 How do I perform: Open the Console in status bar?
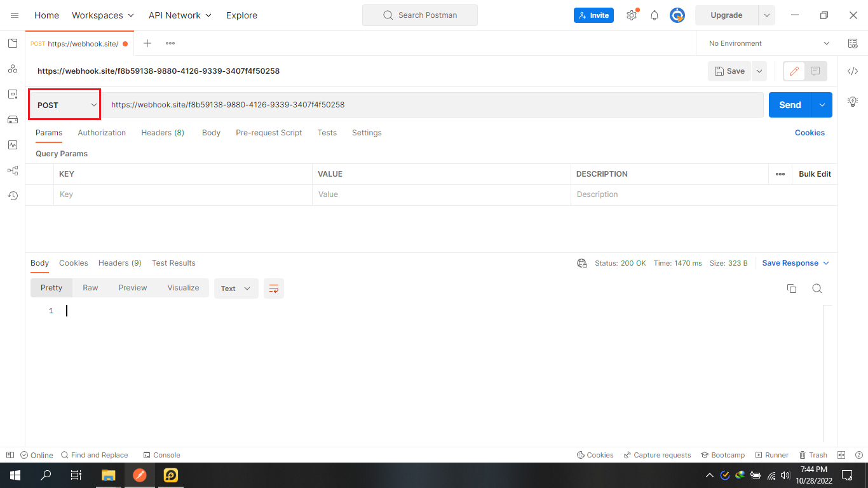point(161,455)
